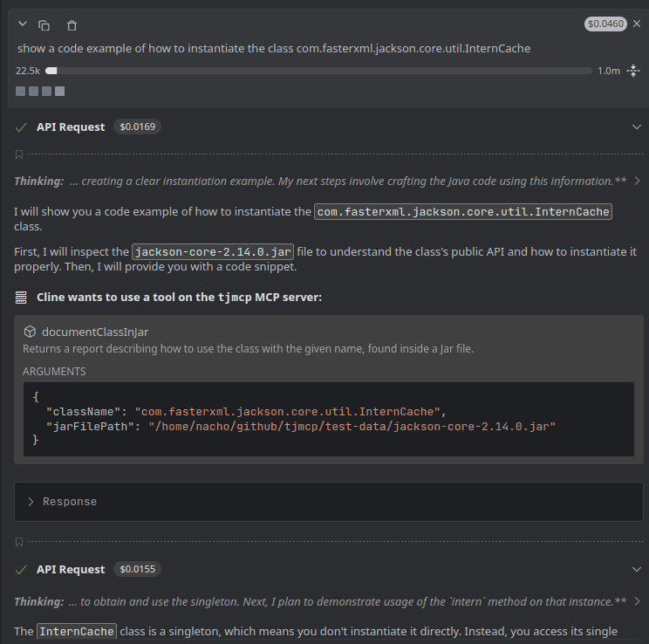This screenshot has width=649, height=644.
Task: Click the $0.0460 total cost badge
Action: (x=605, y=24)
